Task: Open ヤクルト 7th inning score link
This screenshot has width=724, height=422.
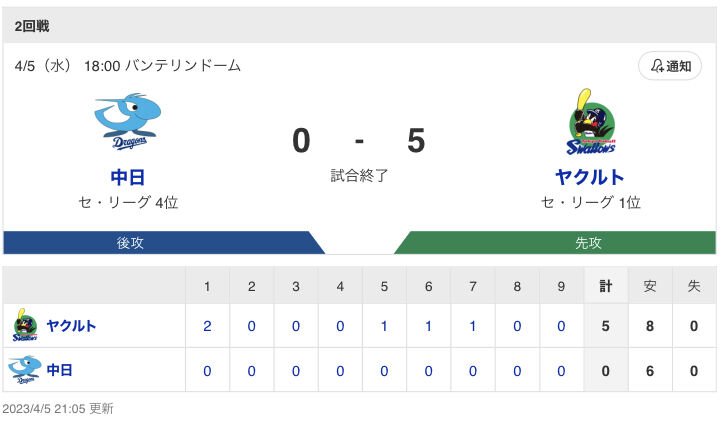Action: (473, 326)
